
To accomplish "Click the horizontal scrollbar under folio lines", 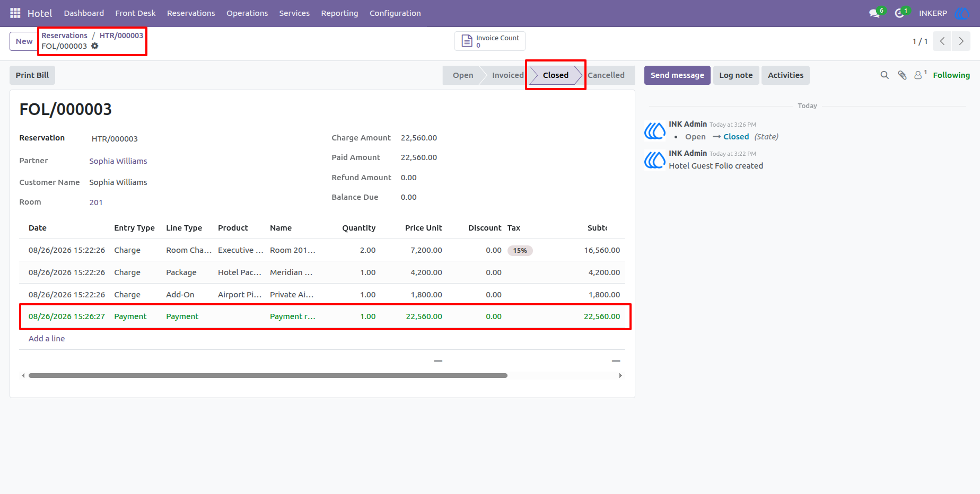I will [x=268, y=375].
